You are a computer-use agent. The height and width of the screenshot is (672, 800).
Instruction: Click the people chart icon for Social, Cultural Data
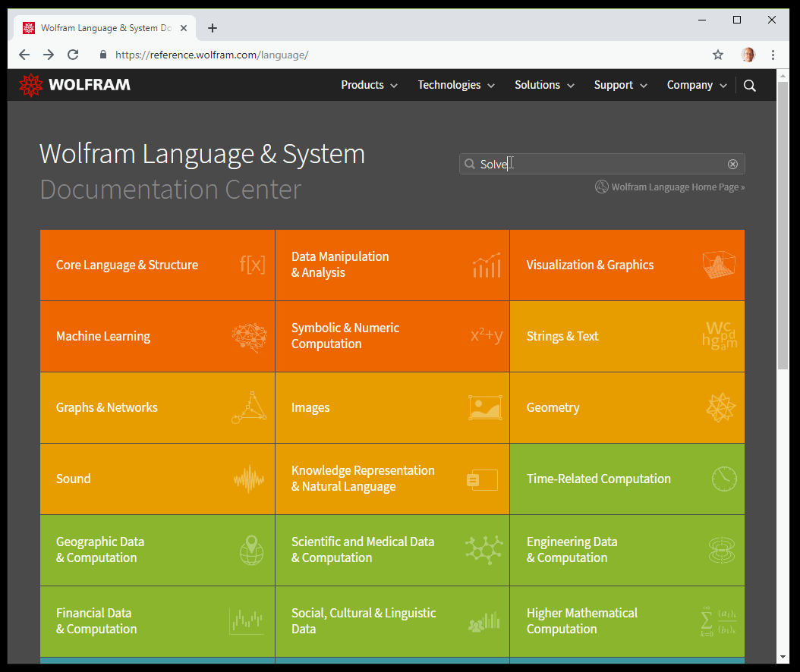(484, 622)
